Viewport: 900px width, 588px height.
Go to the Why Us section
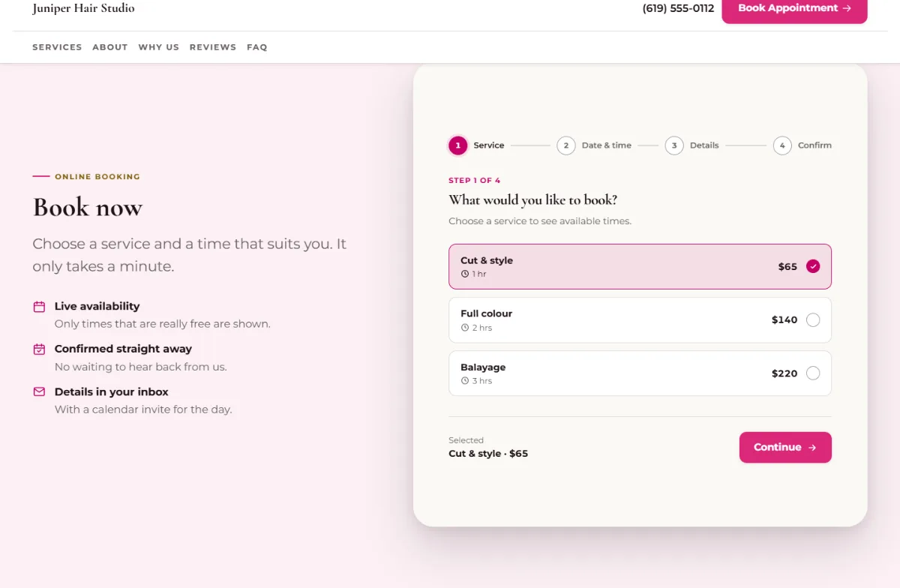(159, 47)
